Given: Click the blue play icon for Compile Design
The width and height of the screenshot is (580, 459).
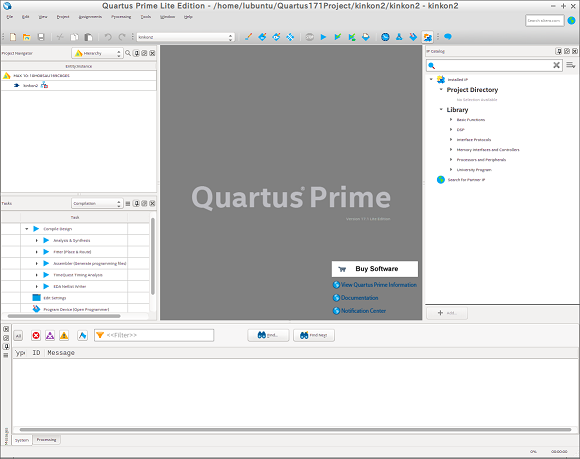Looking at the screenshot, I should click(x=36, y=229).
